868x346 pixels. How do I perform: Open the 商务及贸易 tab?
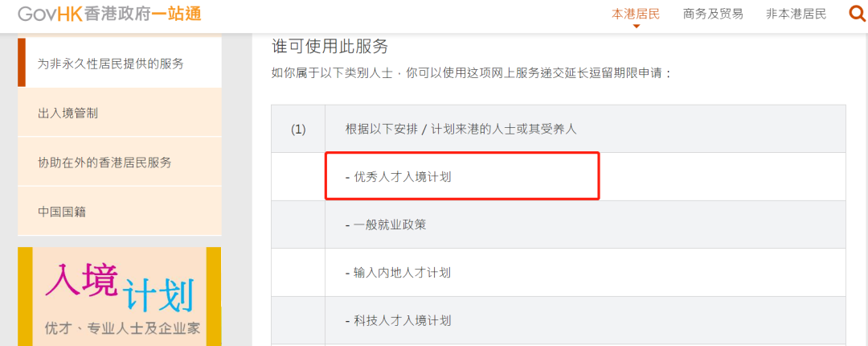(713, 14)
